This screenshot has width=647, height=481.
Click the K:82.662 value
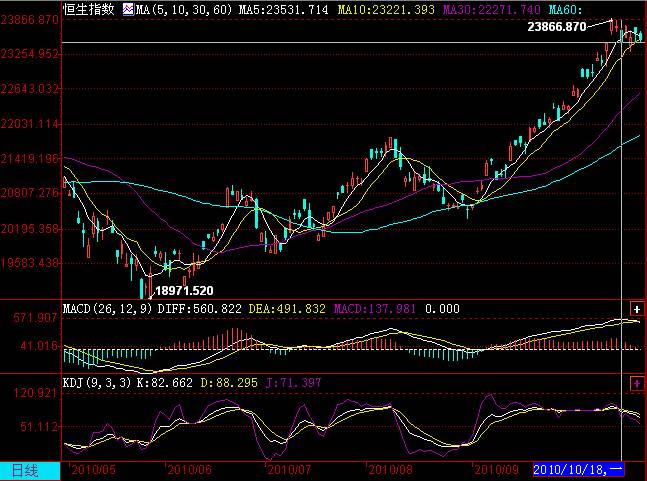click(x=165, y=383)
